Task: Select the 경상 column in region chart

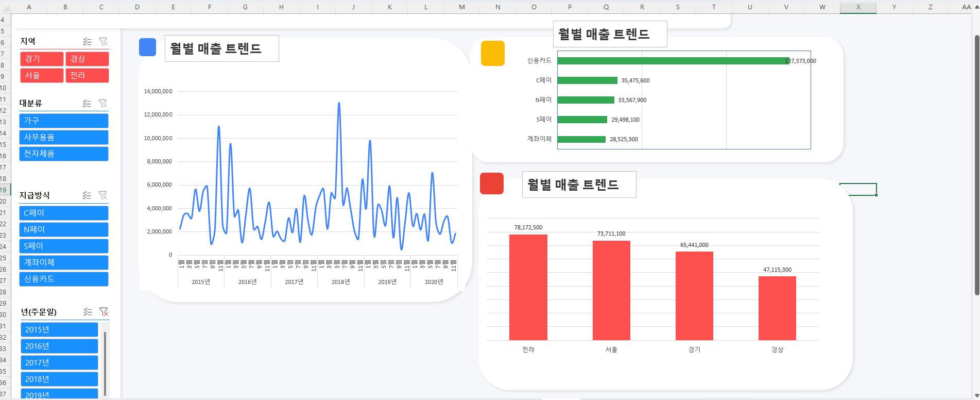Action: coord(777,308)
